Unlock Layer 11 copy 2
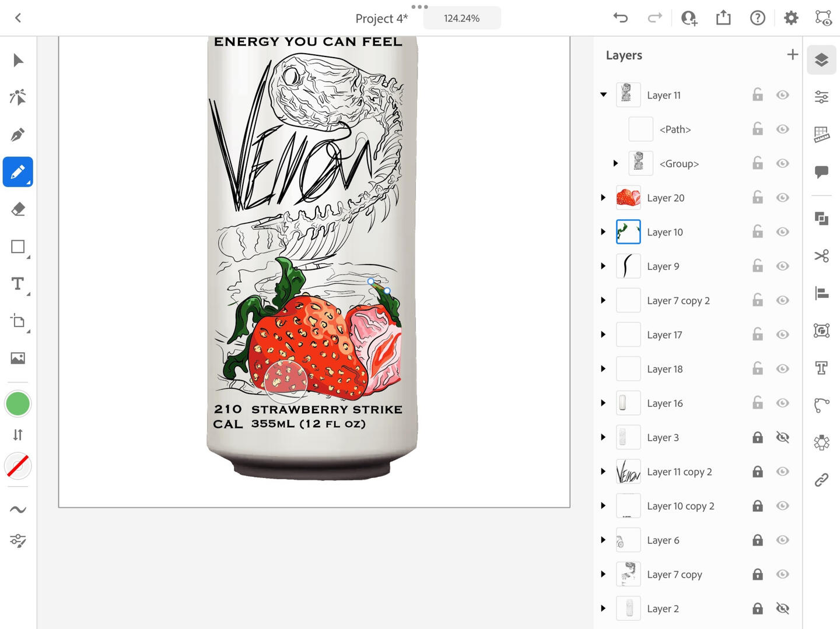Screen dimensions: 840x629 [x=757, y=472]
